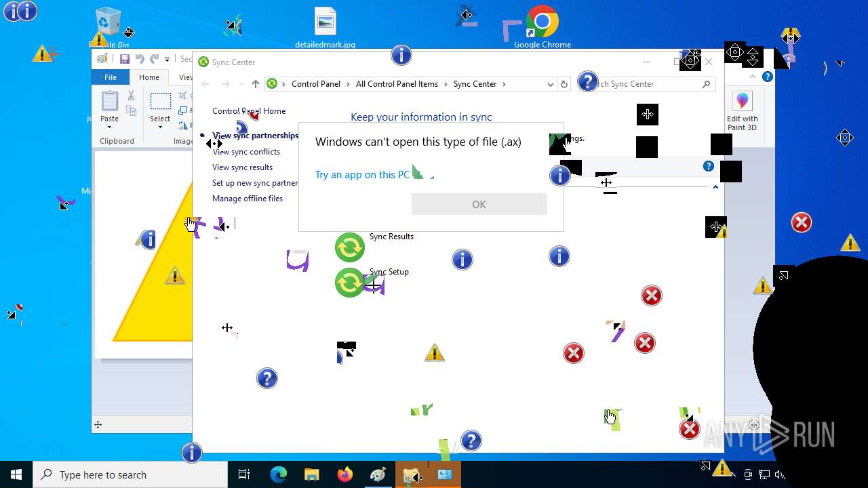Viewport: 868px width, 488px height.
Task: Click the taskbar Type here to search box
Action: click(130, 474)
